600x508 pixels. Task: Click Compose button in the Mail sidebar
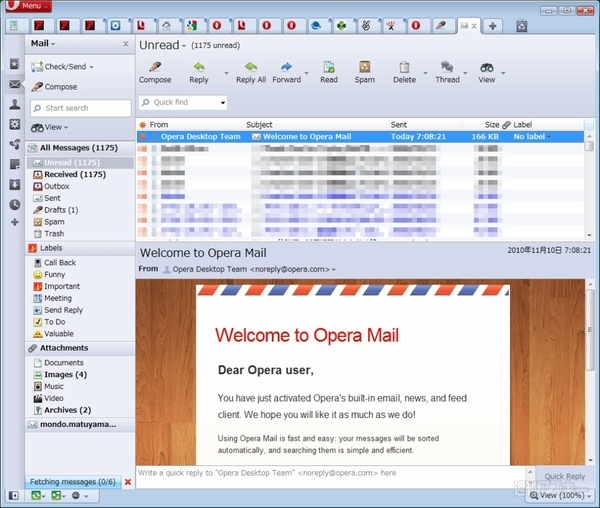60,87
